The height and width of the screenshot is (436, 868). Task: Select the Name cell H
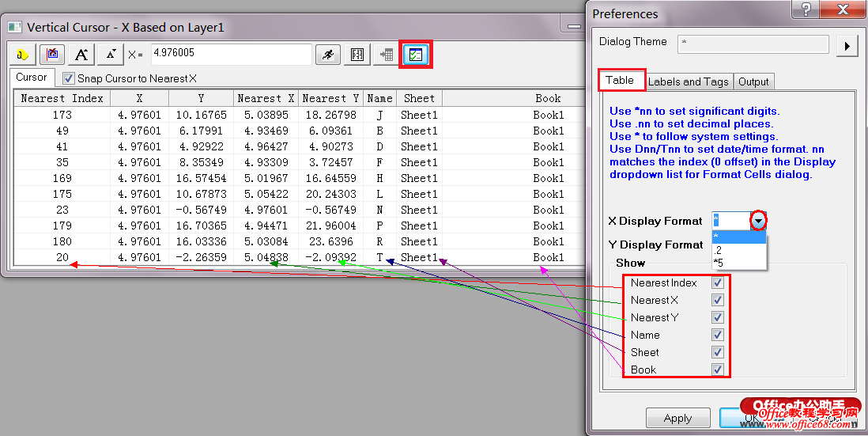pyautogui.click(x=379, y=178)
